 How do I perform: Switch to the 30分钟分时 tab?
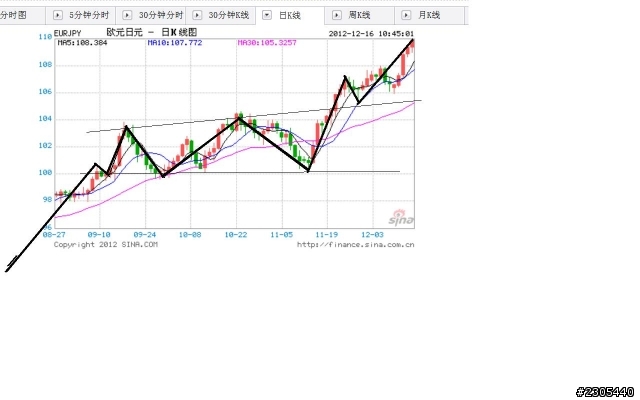point(151,16)
